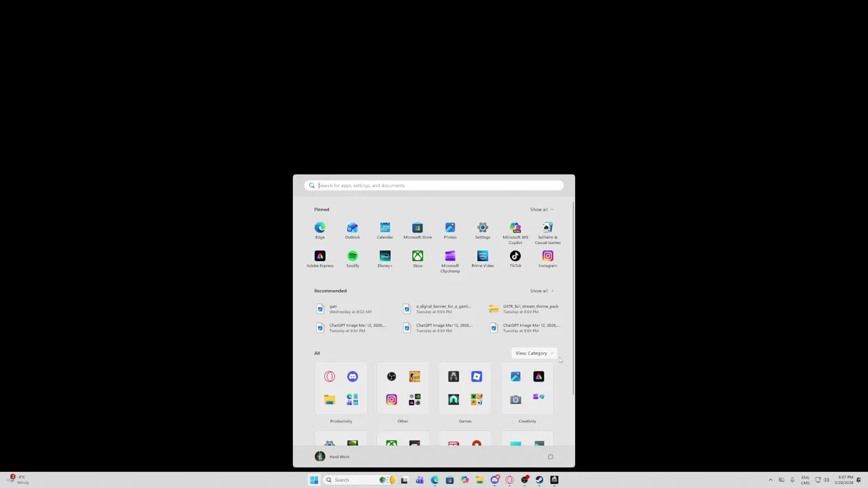This screenshot has width=868, height=488.
Task: Open Disney+ app
Action: [x=385, y=259]
